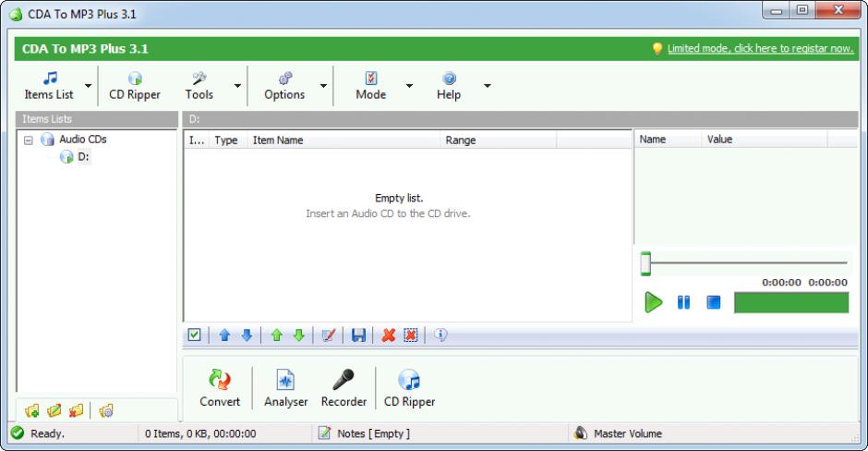Click the '0 Items, 0 KB, 00:00:00' status text
The image size is (868, 451).
click(200, 433)
